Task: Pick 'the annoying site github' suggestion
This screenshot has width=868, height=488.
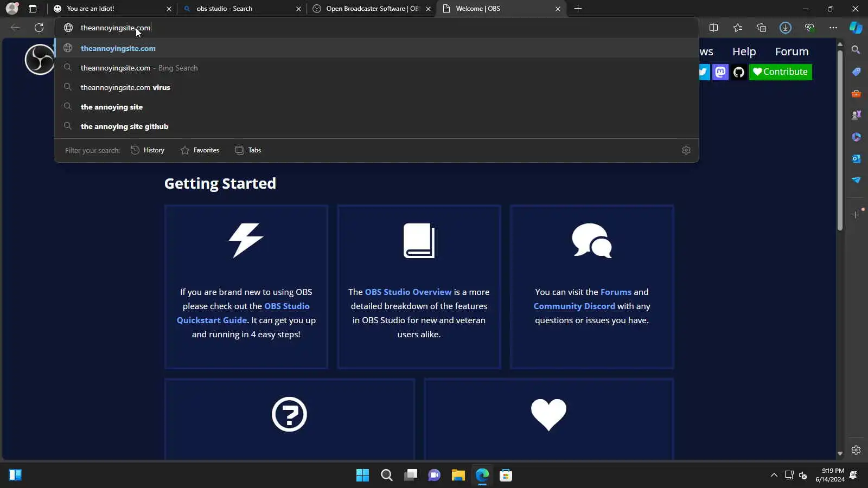Action: click(x=376, y=126)
